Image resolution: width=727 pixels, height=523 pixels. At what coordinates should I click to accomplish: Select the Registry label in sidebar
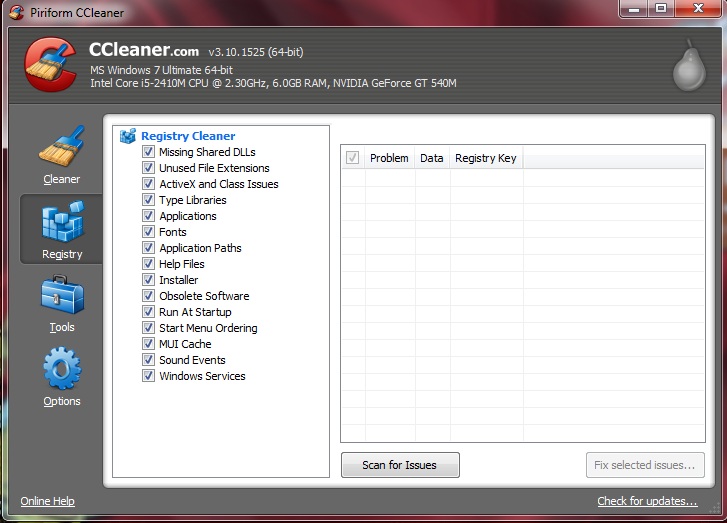pos(62,254)
